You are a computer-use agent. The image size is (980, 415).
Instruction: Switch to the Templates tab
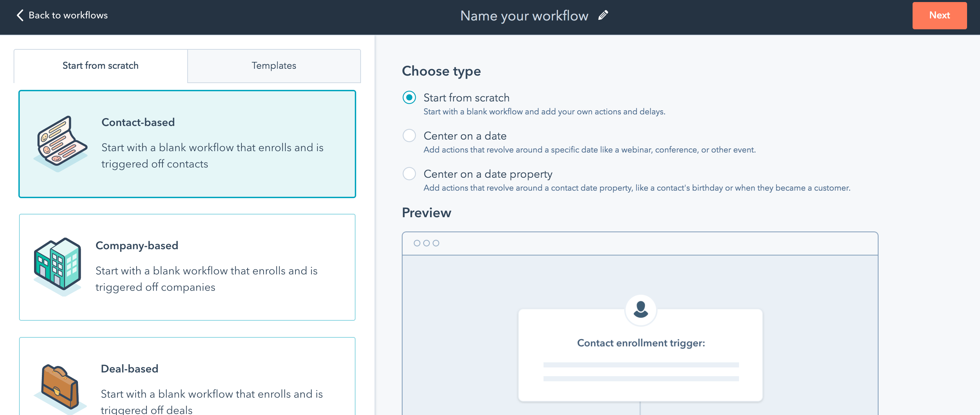[273, 65]
